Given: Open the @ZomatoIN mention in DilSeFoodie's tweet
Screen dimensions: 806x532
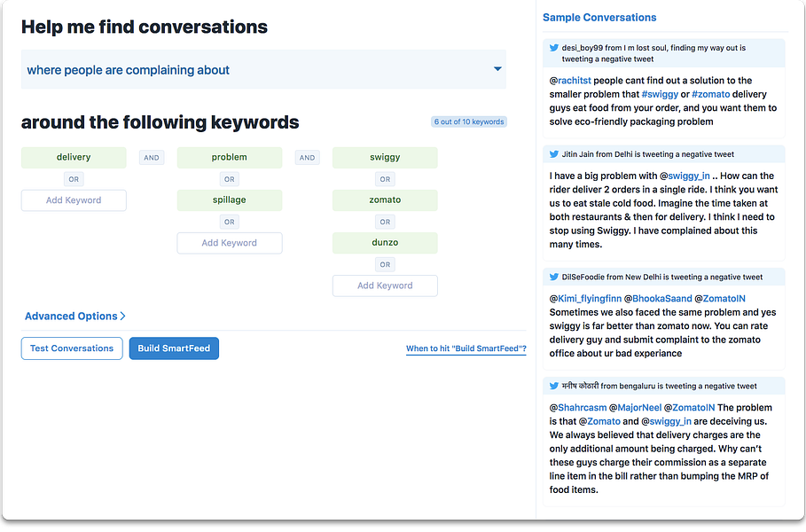Looking at the screenshot, I should (x=720, y=299).
